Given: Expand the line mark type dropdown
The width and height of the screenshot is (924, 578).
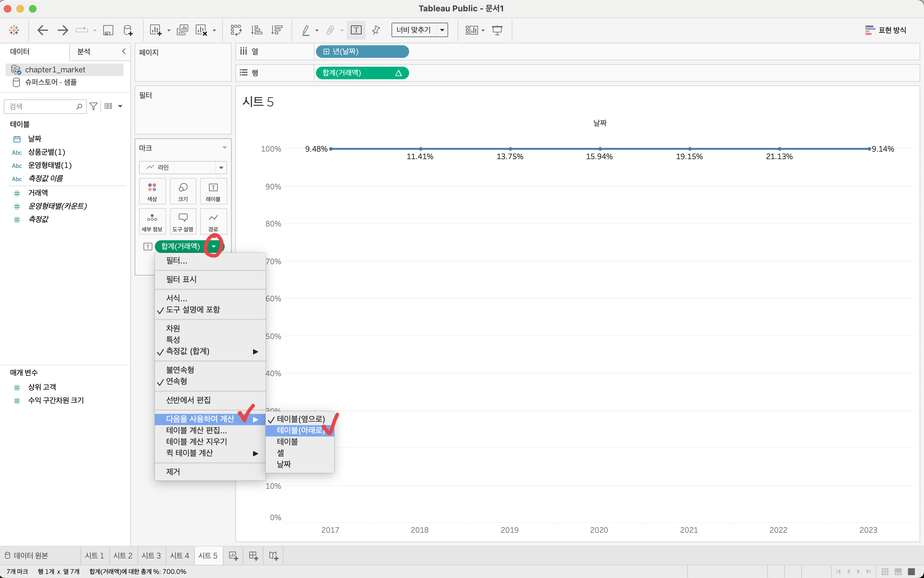Looking at the screenshot, I should pyautogui.click(x=221, y=167).
